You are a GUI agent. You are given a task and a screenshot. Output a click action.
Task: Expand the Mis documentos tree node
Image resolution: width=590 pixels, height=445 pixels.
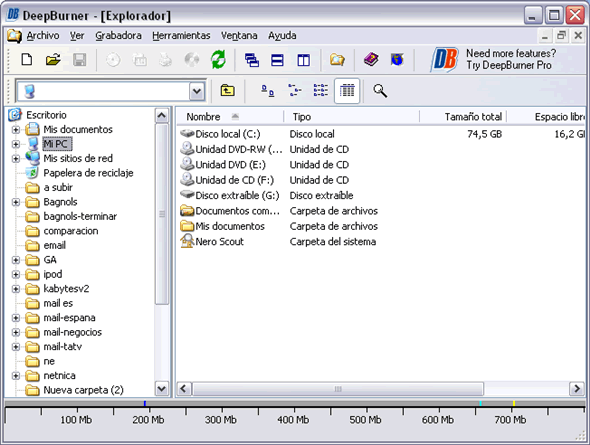15,130
